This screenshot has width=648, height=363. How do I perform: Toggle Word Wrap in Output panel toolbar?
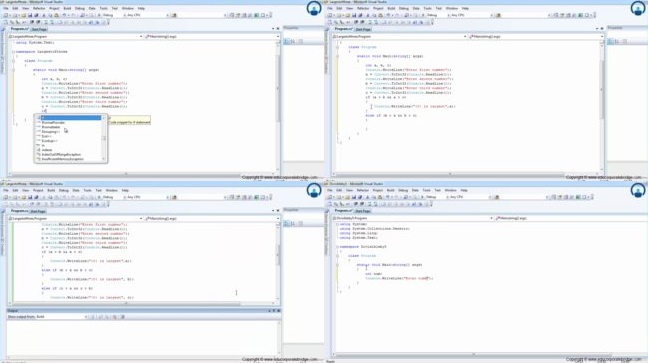click(123, 317)
